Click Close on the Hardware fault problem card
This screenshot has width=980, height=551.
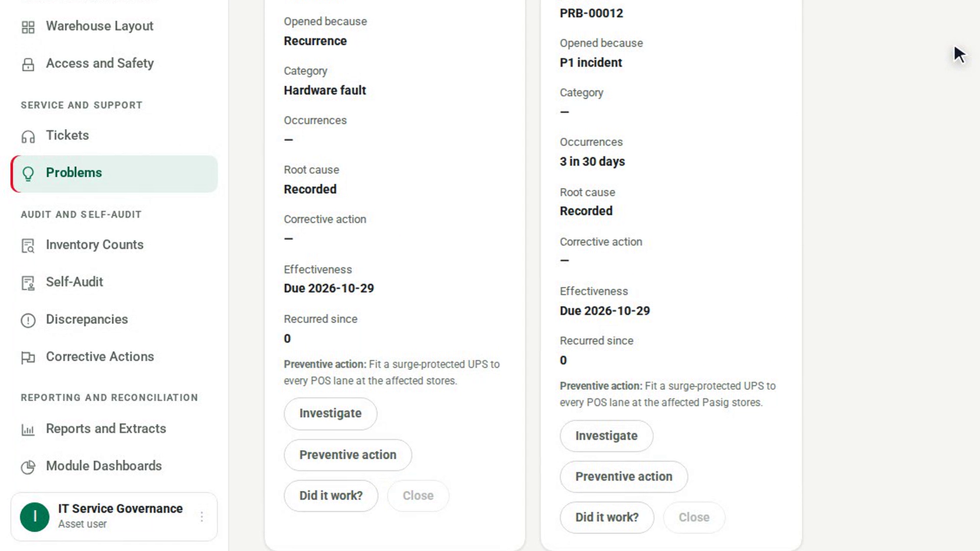[418, 495]
